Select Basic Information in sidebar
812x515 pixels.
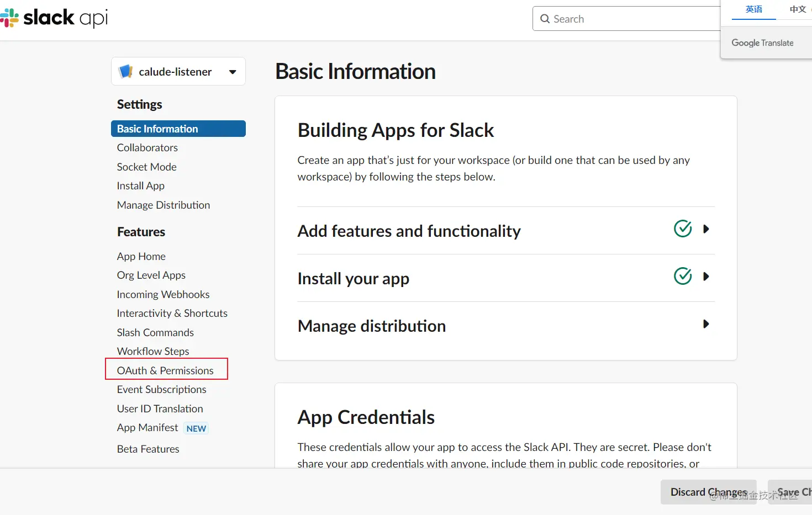157,129
